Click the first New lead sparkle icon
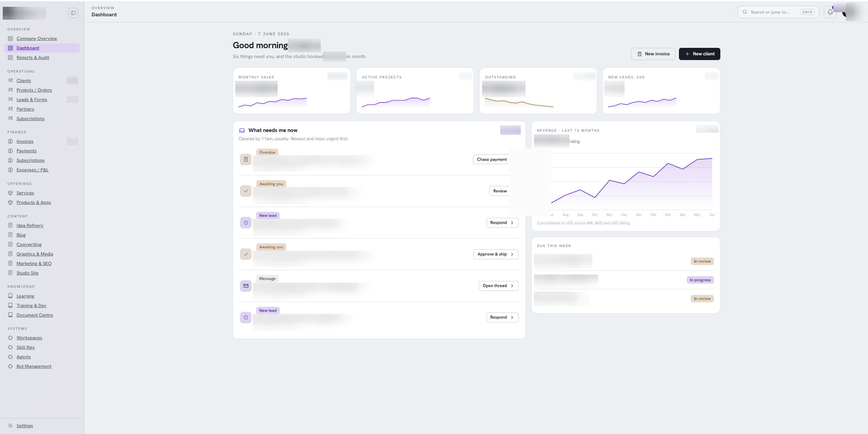Screen dimensions: 868x434 tap(246, 223)
